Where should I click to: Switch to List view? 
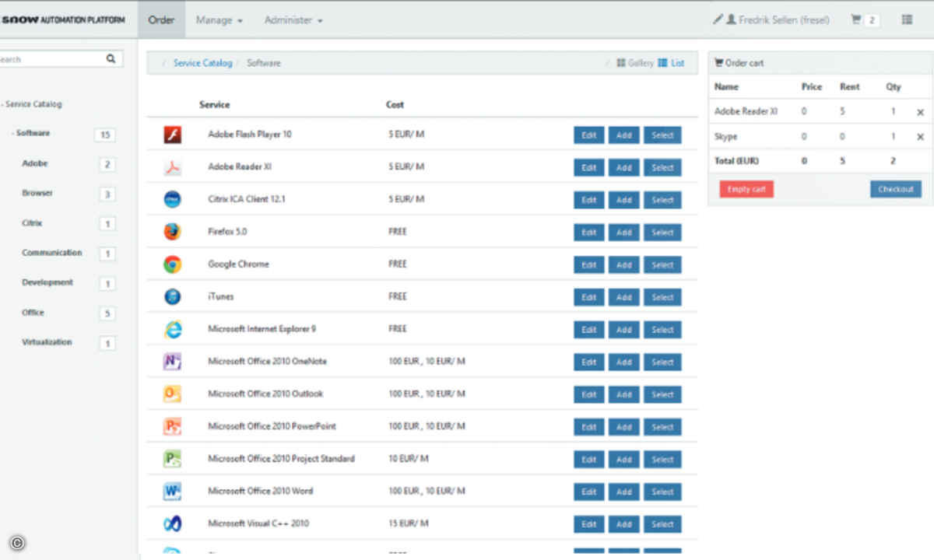pos(671,63)
